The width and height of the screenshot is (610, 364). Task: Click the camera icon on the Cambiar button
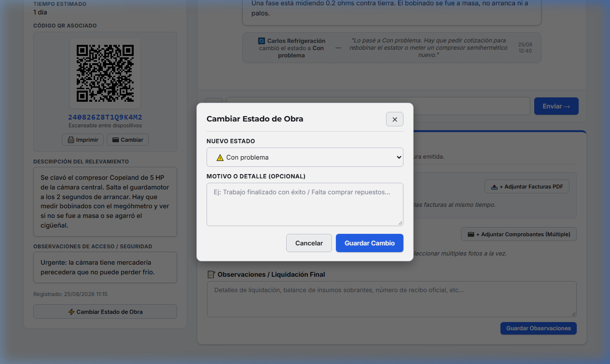115,140
